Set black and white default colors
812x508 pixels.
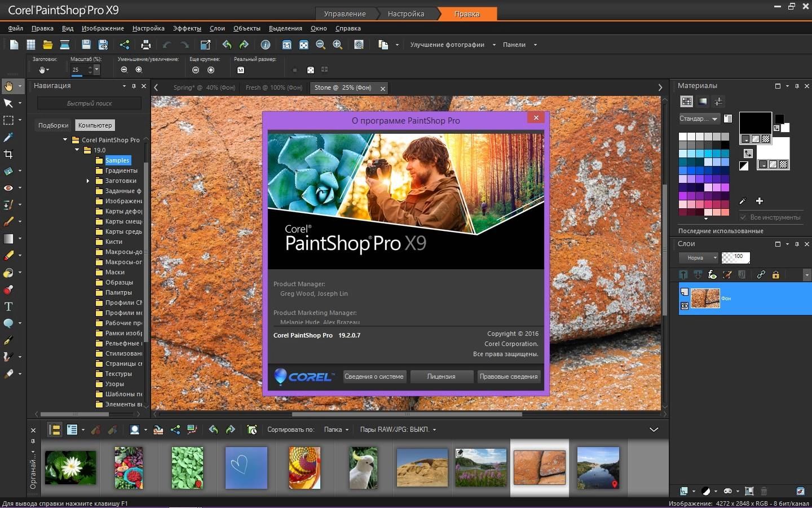click(744, 166)
